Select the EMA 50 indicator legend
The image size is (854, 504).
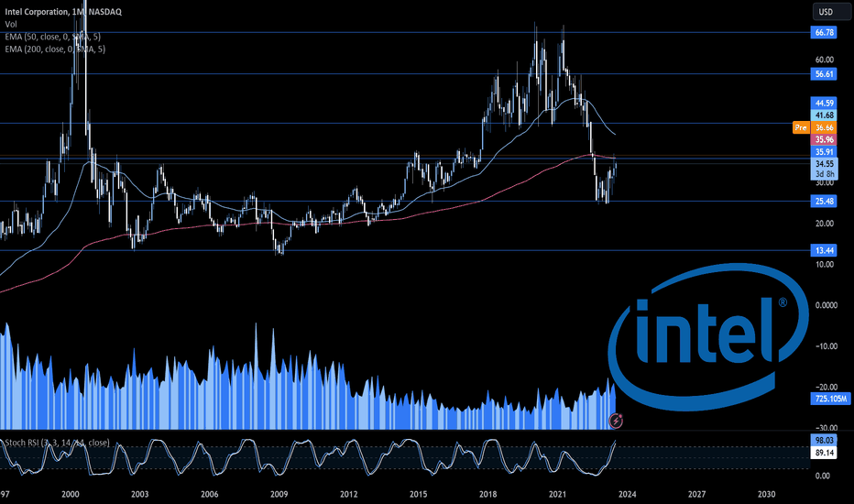(x=53, y=37)
